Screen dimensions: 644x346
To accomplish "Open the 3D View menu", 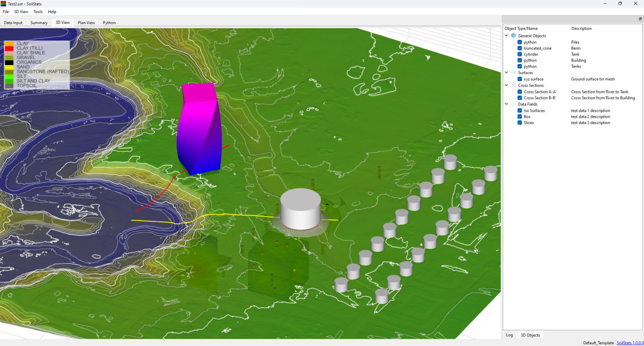I will (x=21, y=11).
